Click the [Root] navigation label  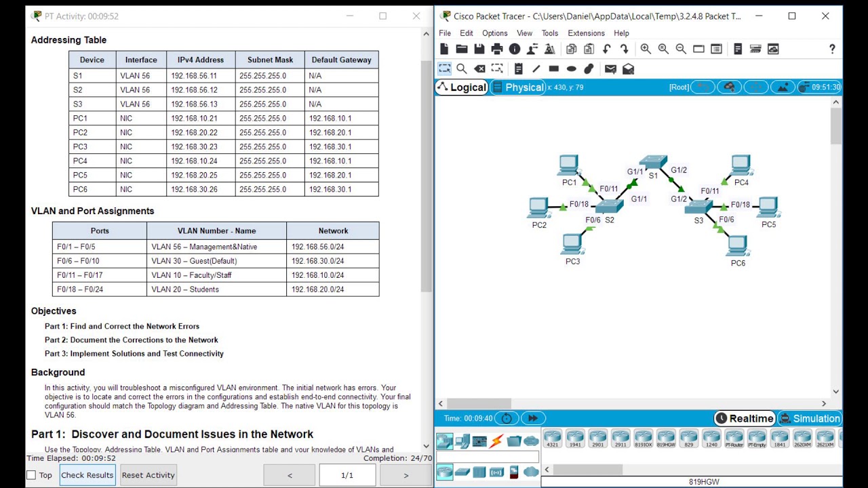point(679,87)
